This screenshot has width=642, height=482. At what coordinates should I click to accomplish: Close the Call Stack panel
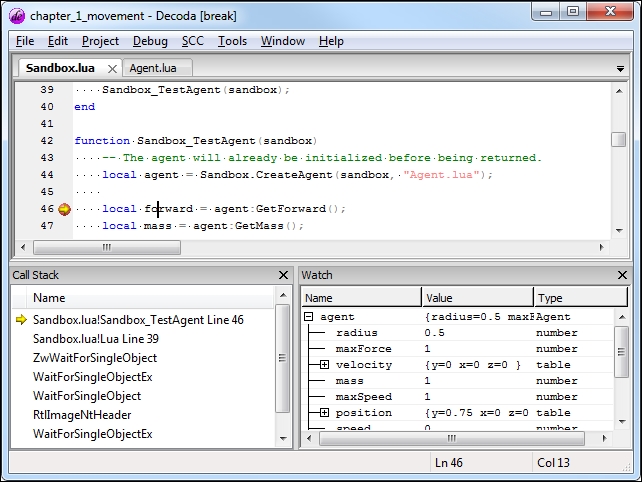click(283, 275)
